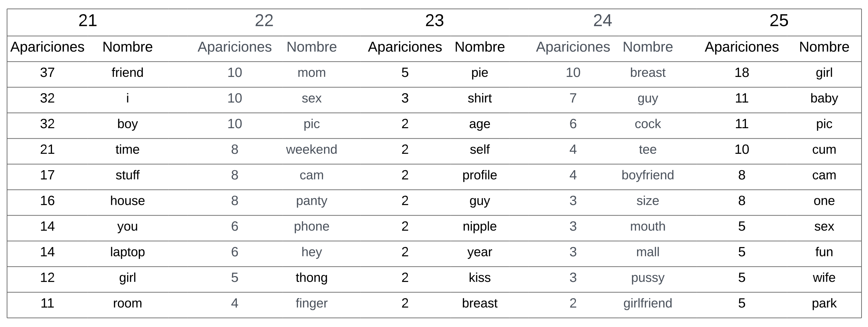The height and width of the screenshot is (327, 868).
Task: Select the 'boyfriend' cell in group 24
Action: pos(648,175)
